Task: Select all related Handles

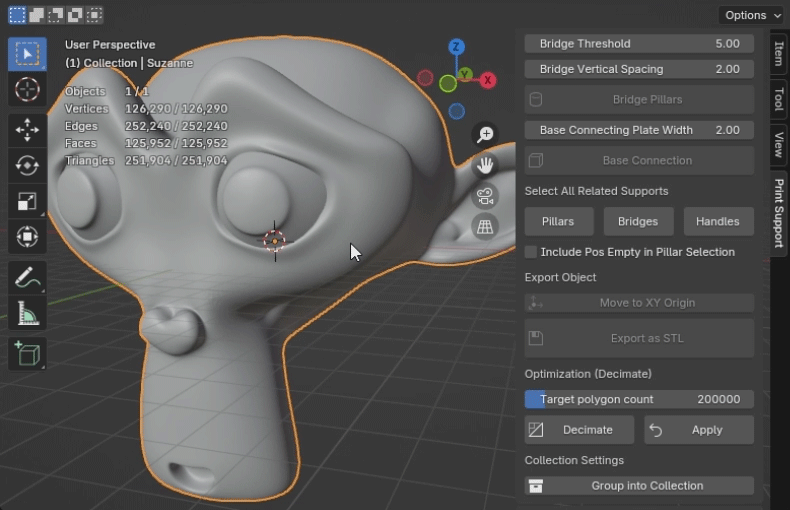Action: 718,221
